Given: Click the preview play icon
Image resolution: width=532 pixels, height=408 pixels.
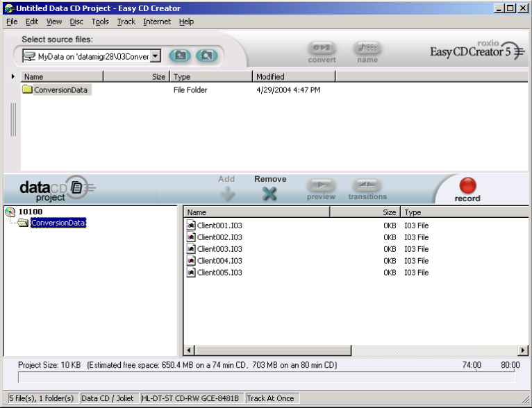Looking at the screenshot, I should point(321,185).
